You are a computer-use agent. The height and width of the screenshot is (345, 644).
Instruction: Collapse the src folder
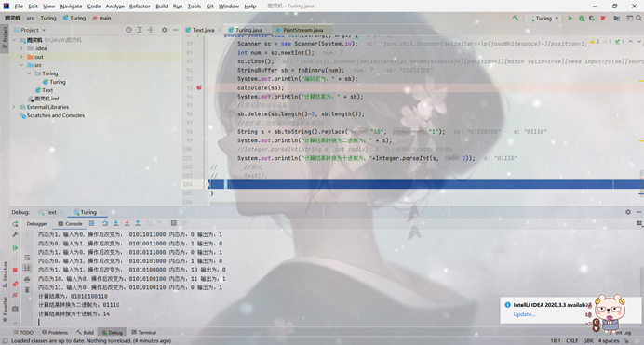(x=21, y=65)
